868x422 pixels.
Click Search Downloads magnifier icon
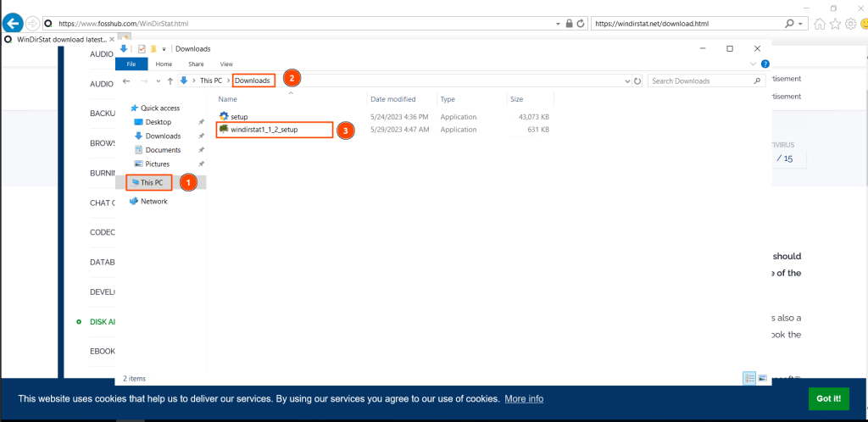(x=757, y=81)
